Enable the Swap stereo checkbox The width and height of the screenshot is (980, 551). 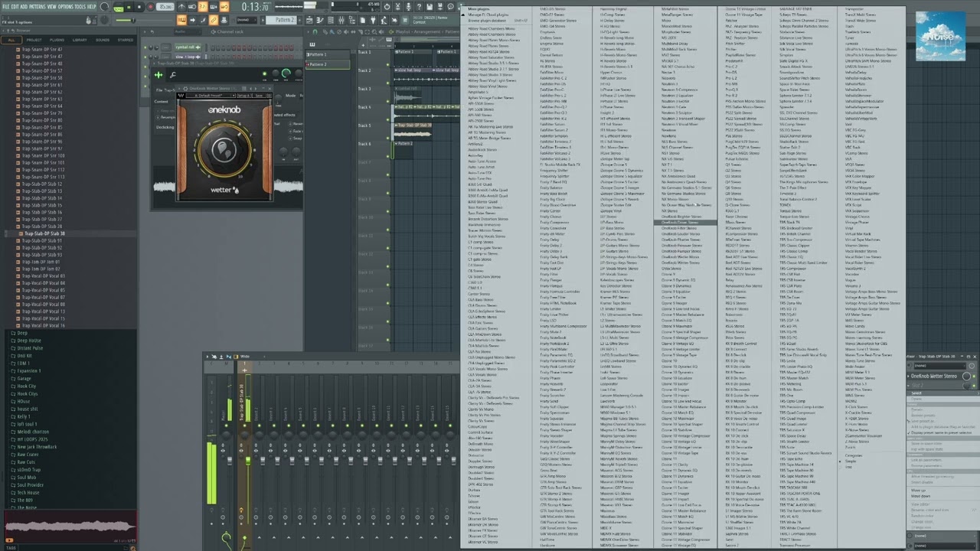(290, 139)
